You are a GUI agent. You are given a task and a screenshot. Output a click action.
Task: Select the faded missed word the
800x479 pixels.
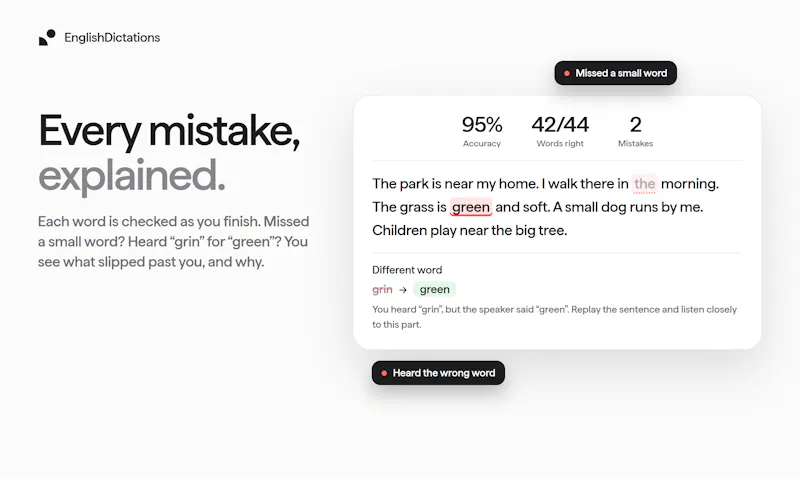pos(644,184)
